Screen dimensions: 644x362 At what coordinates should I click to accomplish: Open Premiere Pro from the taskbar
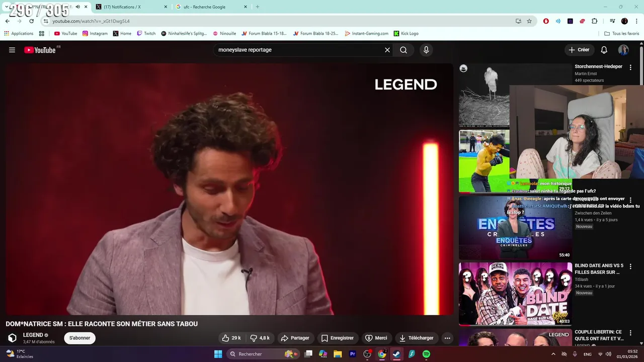352,354
